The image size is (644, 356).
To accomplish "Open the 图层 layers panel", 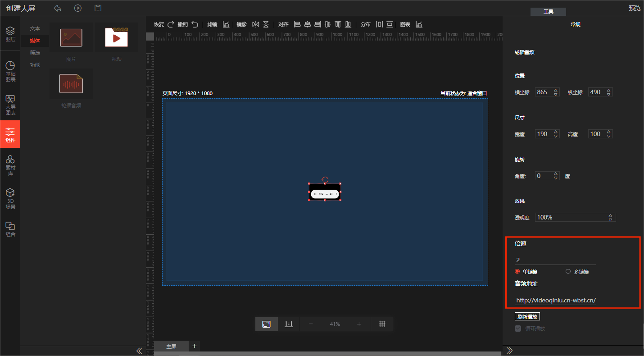I will (x=10, y=34).
